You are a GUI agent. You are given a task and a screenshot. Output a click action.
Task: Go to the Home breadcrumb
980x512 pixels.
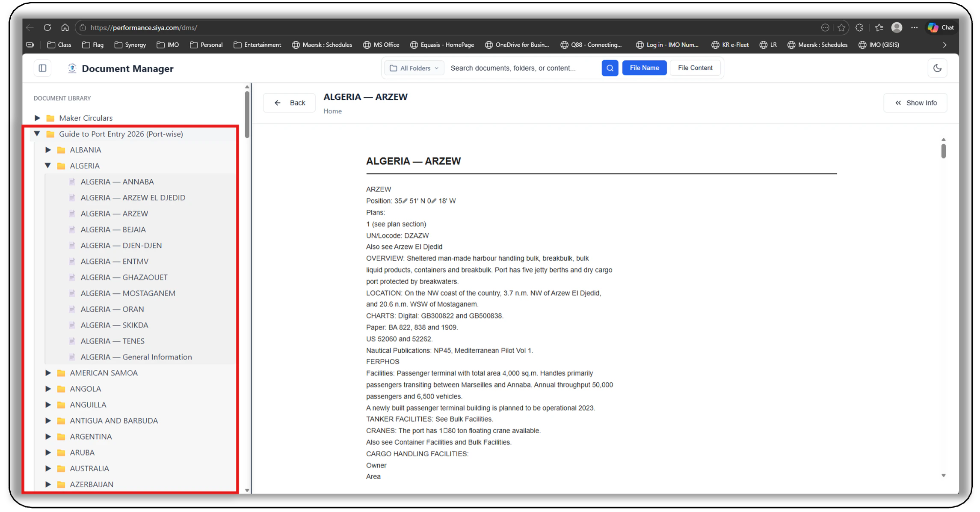tap(332, 111)
